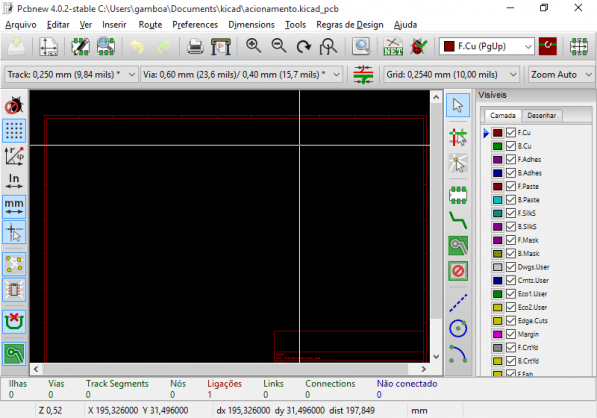Switch units to millimeters

14,207
